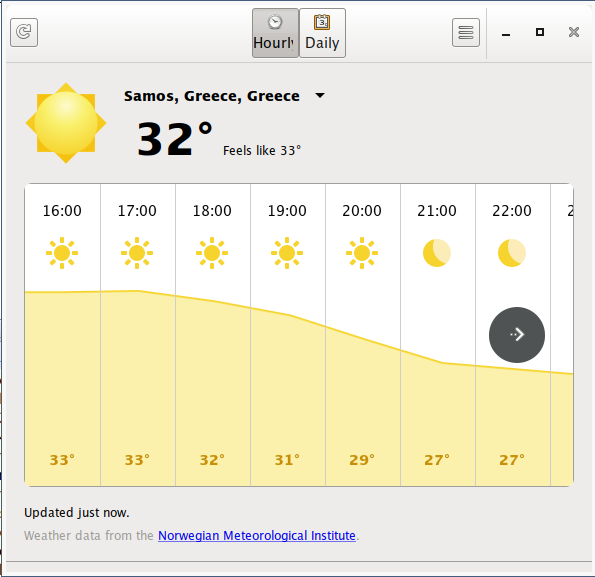This screenshot has width=595, height=577.
Task: Switch to the Daily forecast view
Action: coord(322,33)
